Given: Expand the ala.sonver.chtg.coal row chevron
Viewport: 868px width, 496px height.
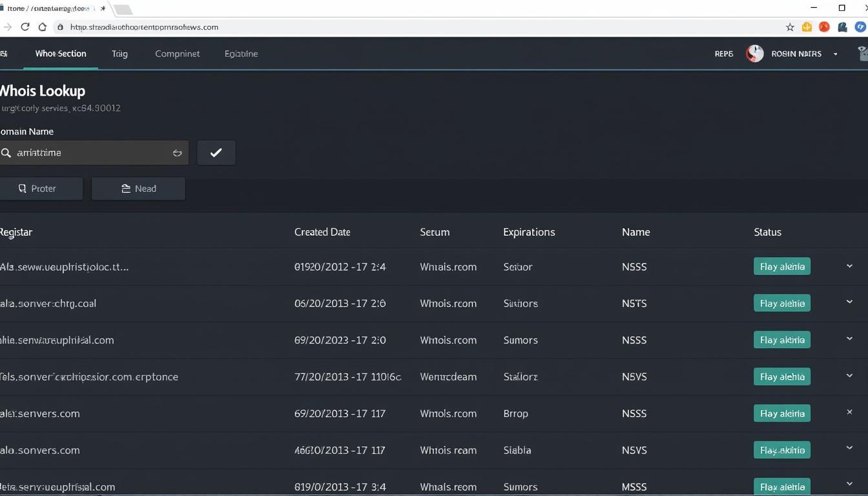Looking at the screenshot, I should [849, 303].
